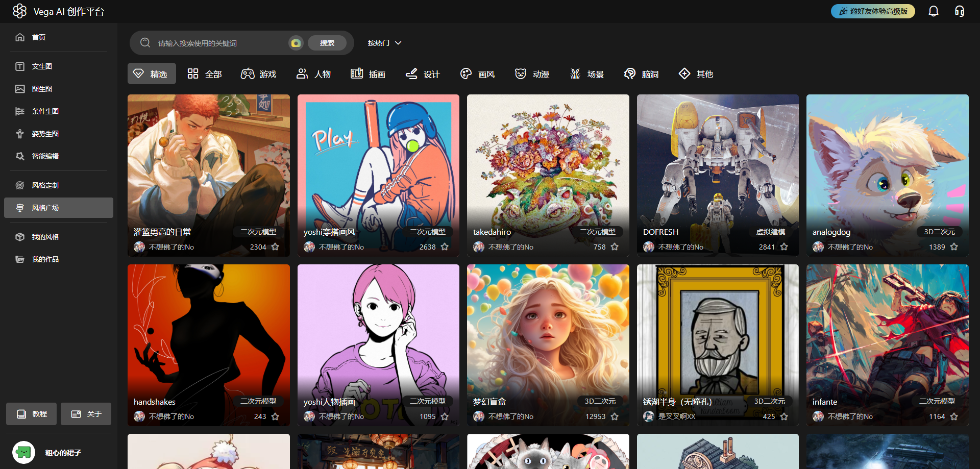Image resolution: width=980 pixels, height=469 pixels.
Task: Click username 粗心的裙子
Action: [x=63, y=453]
